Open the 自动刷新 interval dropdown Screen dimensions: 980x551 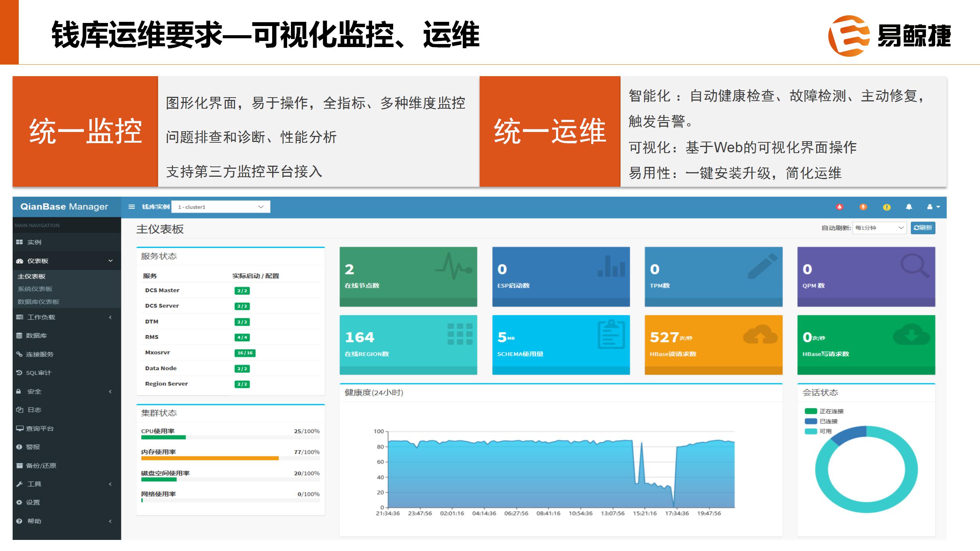point(879,228)
